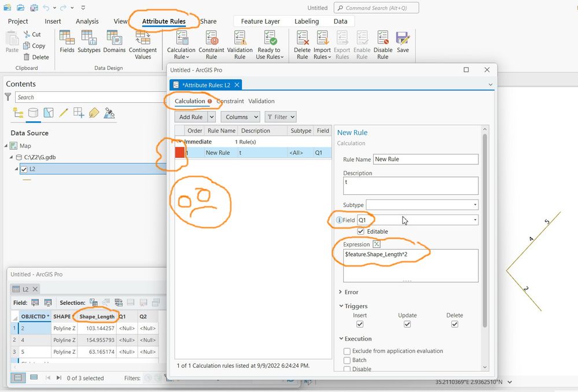Click the Add Rule button
The height and width of the screenshot is (392, 578).
click(190, 117)
